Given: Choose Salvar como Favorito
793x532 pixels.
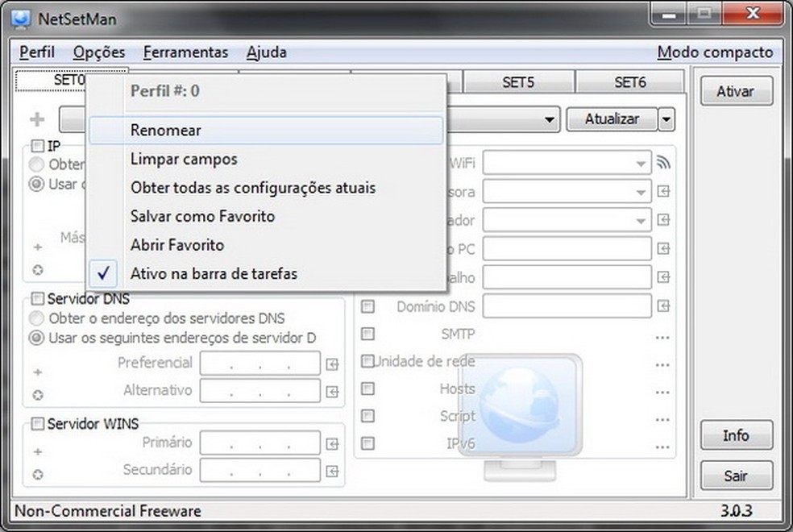Looking at the screenshot, I should click(x=266, y=217).
